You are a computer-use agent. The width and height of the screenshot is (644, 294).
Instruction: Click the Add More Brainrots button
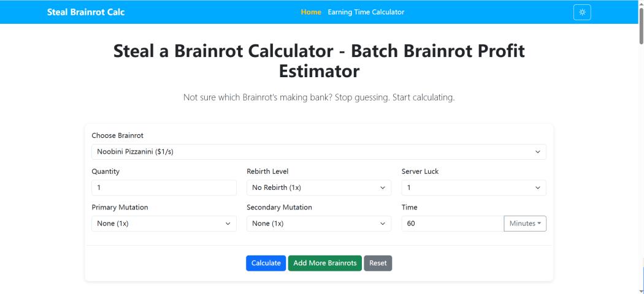pos(325,263)
